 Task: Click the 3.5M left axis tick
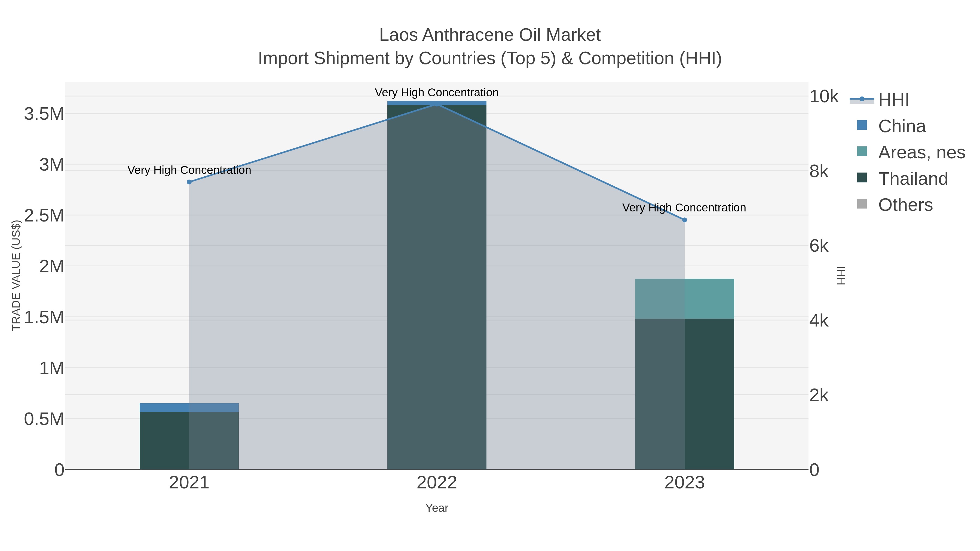coord(44,114)
